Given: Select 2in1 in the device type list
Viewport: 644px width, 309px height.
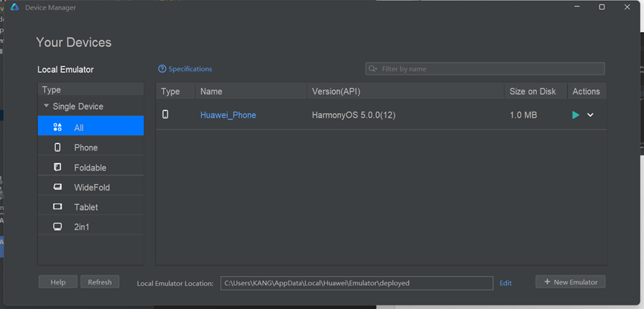Looking at the screenshot, I should coord(91,226).
